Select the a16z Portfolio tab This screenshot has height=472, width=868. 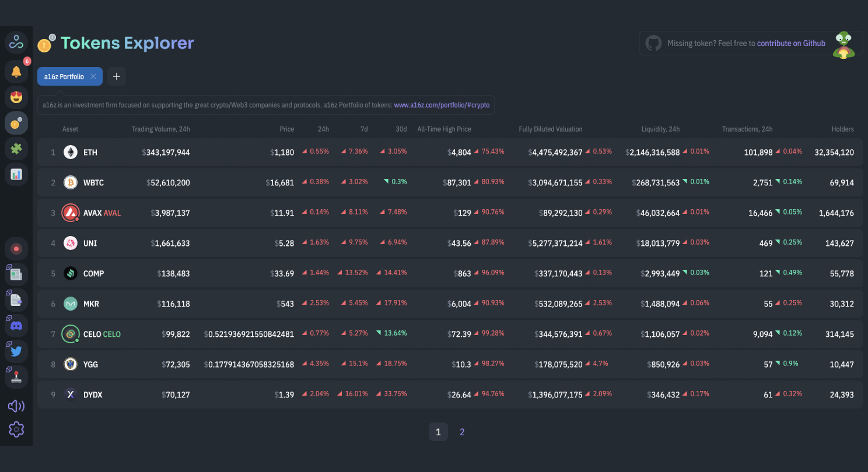[64, 76]
